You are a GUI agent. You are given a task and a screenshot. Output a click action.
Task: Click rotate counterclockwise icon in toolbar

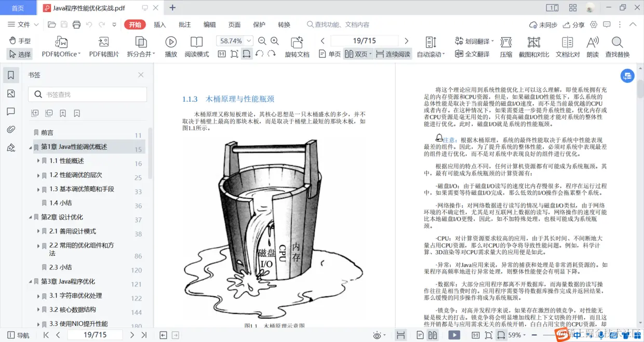coord(259,54)
